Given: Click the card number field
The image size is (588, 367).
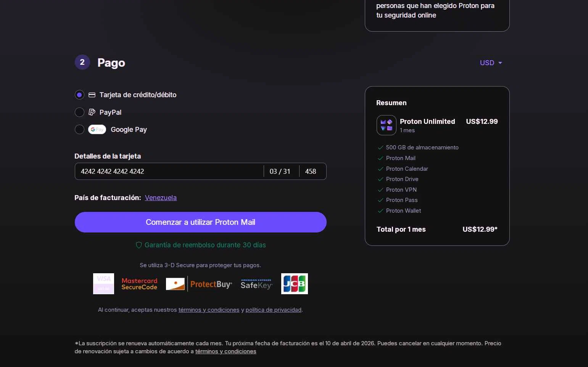Looking at the screenshot, I should point(169,171).
